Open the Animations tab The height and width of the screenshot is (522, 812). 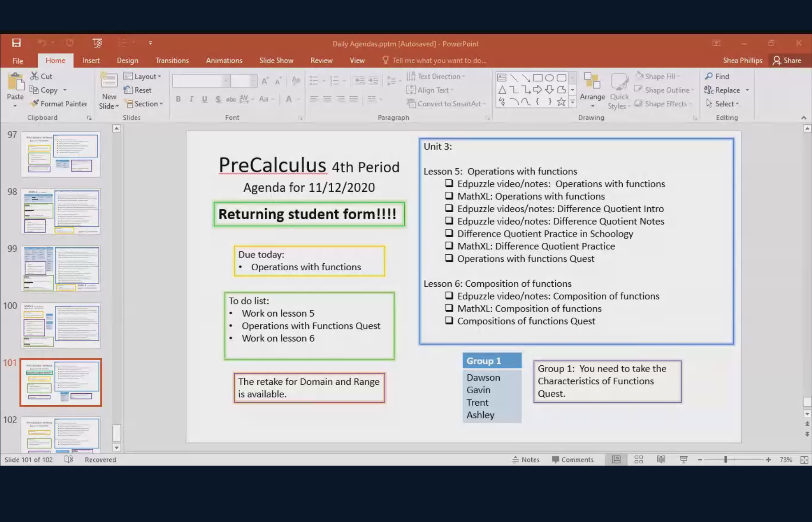[x=224, y=60]
